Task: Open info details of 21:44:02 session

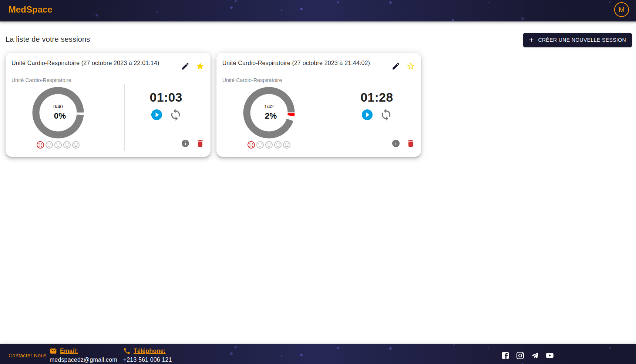Action: pyautogui.click(x=396, y=143)
